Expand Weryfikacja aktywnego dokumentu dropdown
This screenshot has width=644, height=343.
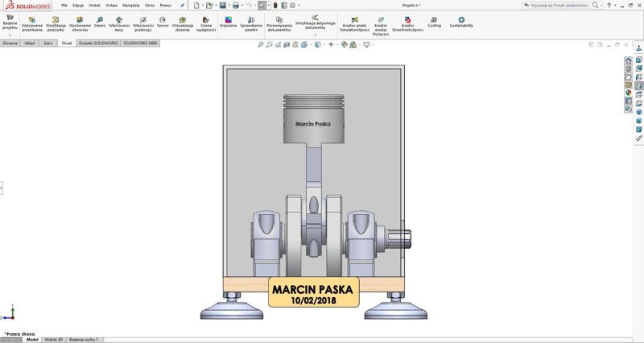[315, 35]
